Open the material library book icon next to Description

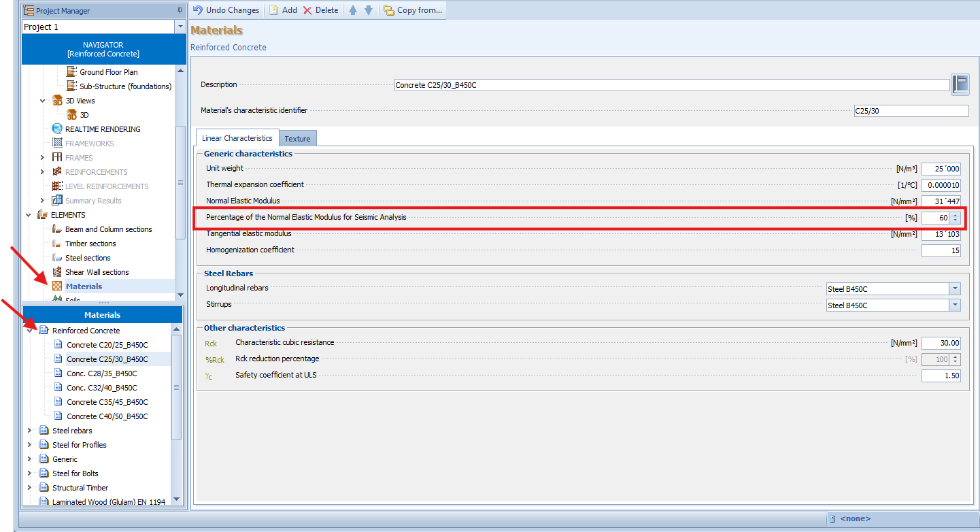tap(960, 84)
